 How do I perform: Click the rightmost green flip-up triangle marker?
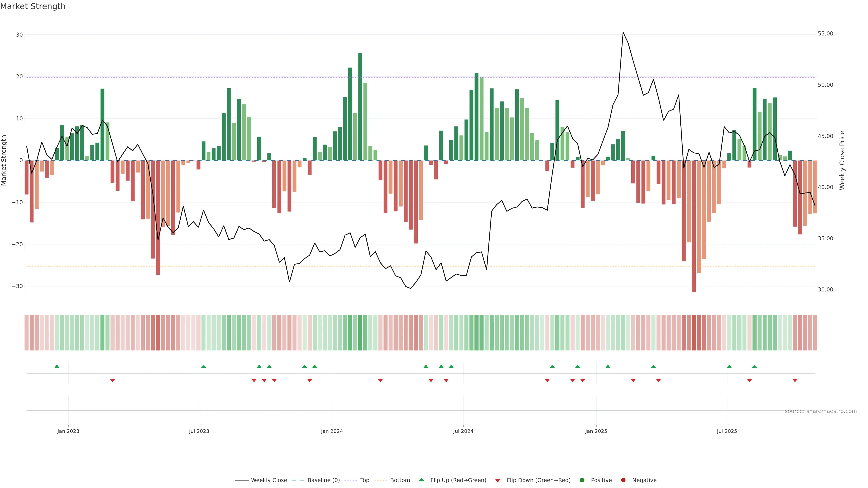coord(755,366)
